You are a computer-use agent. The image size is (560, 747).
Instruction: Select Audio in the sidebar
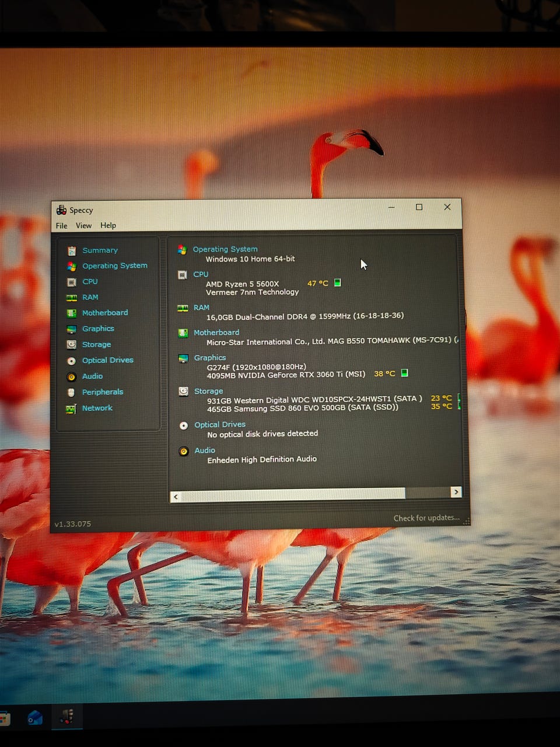92,376
